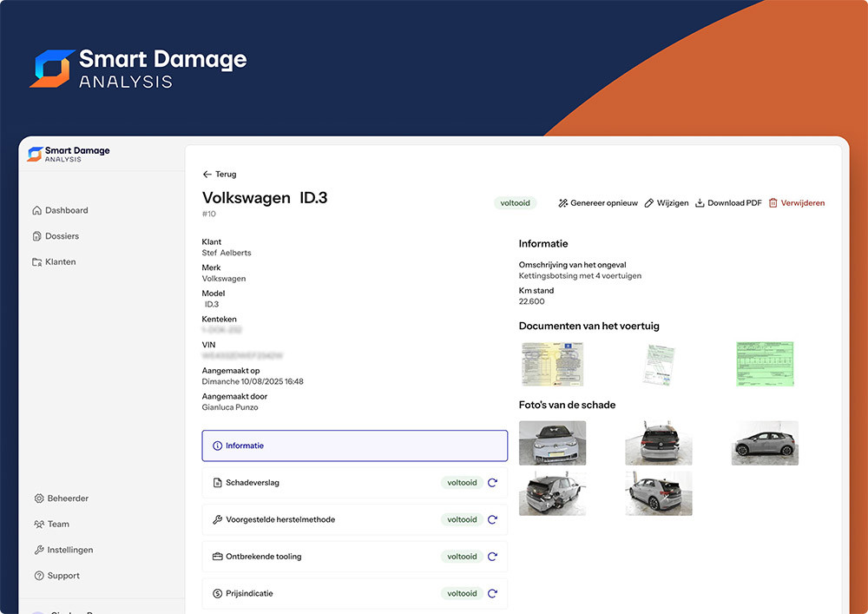Open Dashboard in the sidebar
The height and width of the screenshot is (614, 868).
pyautogui.click(x=66, y=210)
